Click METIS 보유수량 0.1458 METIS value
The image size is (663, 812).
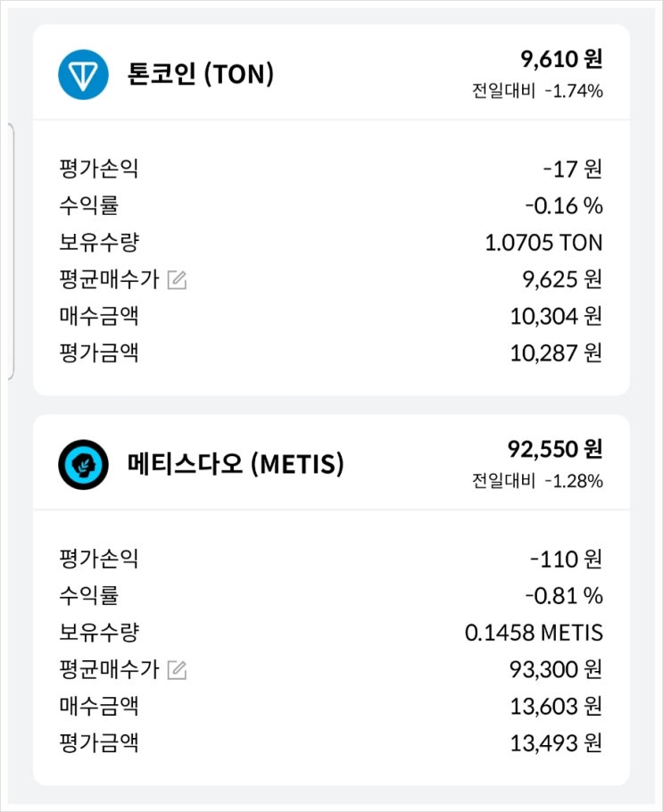(534, 633)
